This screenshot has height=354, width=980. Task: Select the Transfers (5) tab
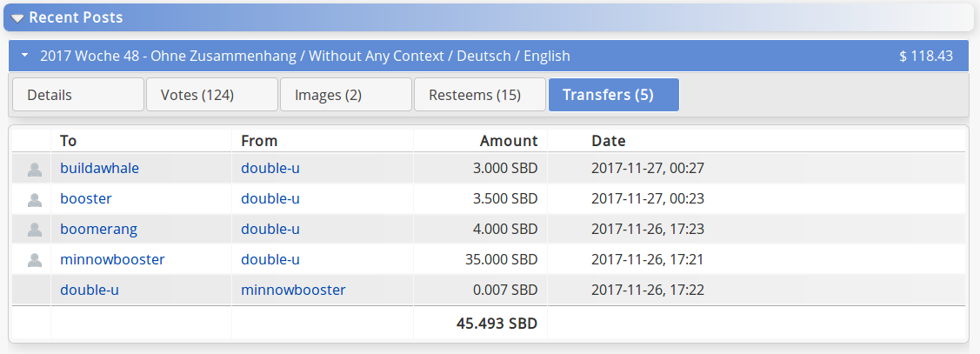[x=614, y=95]
